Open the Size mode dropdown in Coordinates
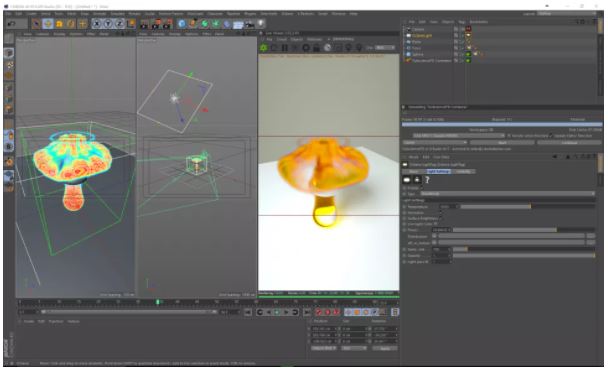 pos(354,348)
